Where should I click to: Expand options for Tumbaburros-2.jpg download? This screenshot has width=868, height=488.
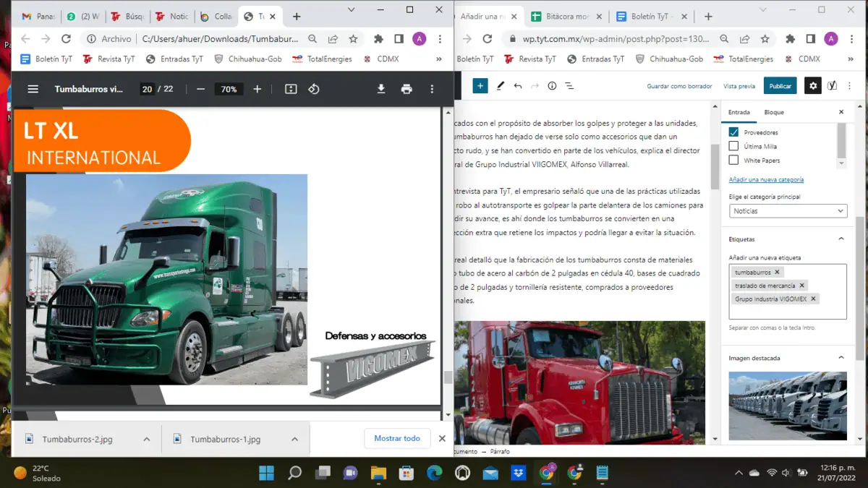[x=146, y=439]
